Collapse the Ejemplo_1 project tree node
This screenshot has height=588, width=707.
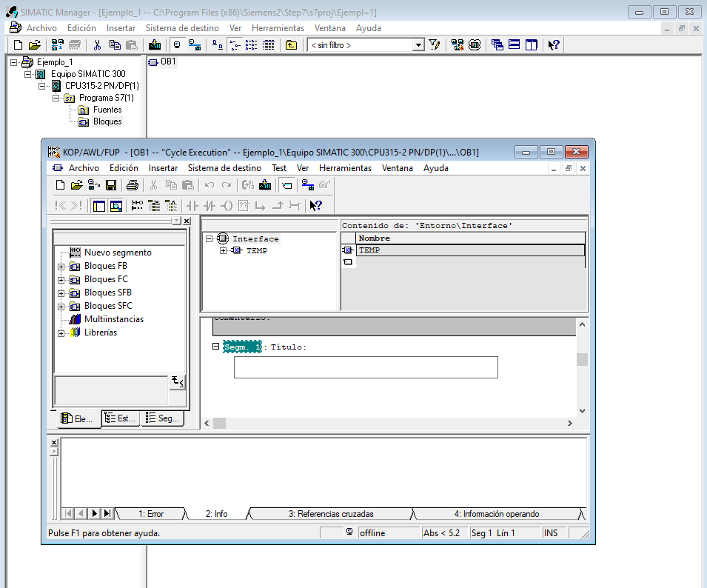click(x=14, y=62)
